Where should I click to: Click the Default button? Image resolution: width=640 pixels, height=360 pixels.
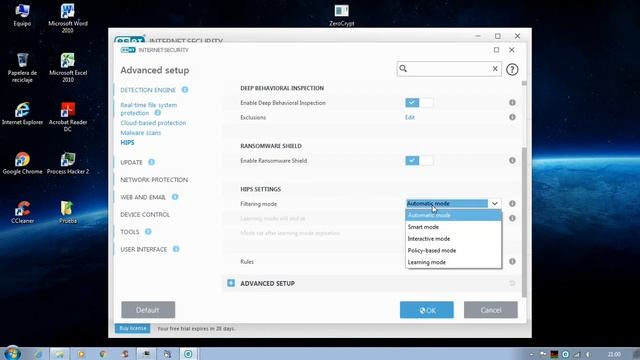(x=148, y=310)
